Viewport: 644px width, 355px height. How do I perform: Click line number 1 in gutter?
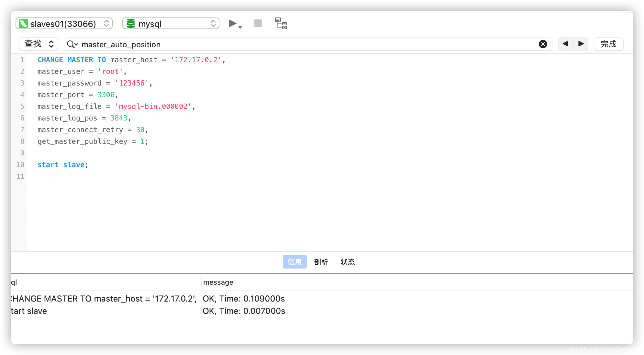22,60
